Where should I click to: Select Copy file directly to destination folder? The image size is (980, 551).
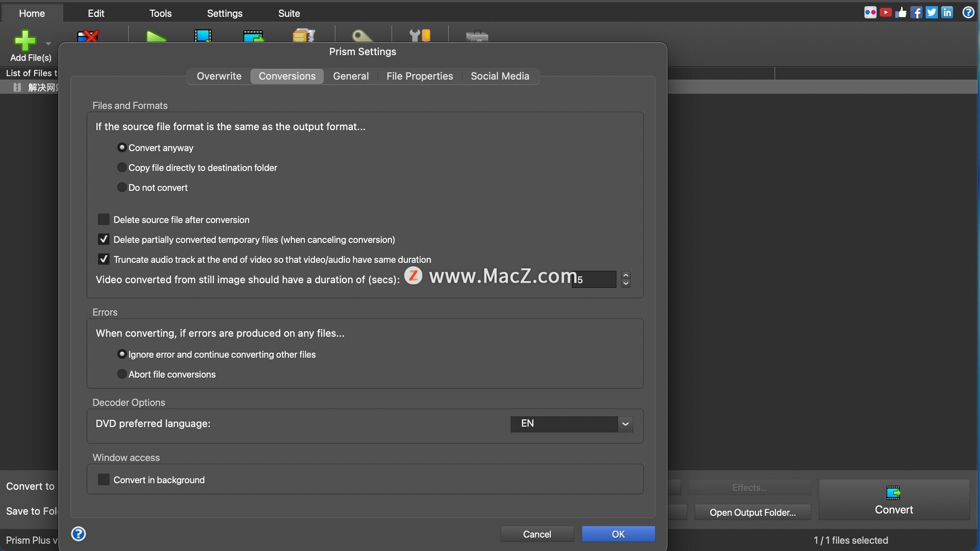tap(122, 167)
